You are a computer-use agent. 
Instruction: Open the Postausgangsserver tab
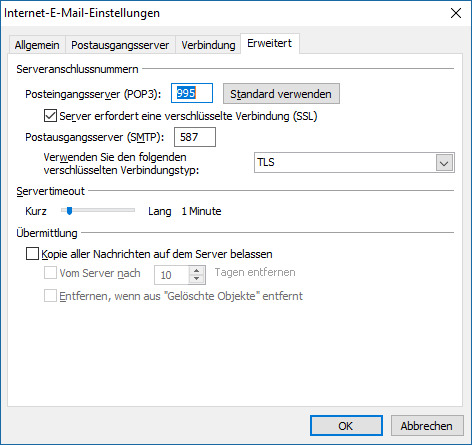(120, 45)
